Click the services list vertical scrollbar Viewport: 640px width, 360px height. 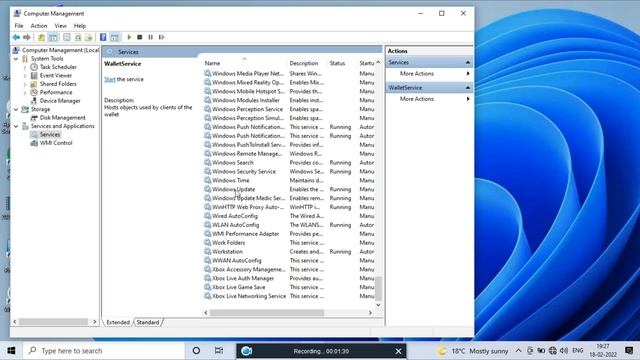coord(378,289)
